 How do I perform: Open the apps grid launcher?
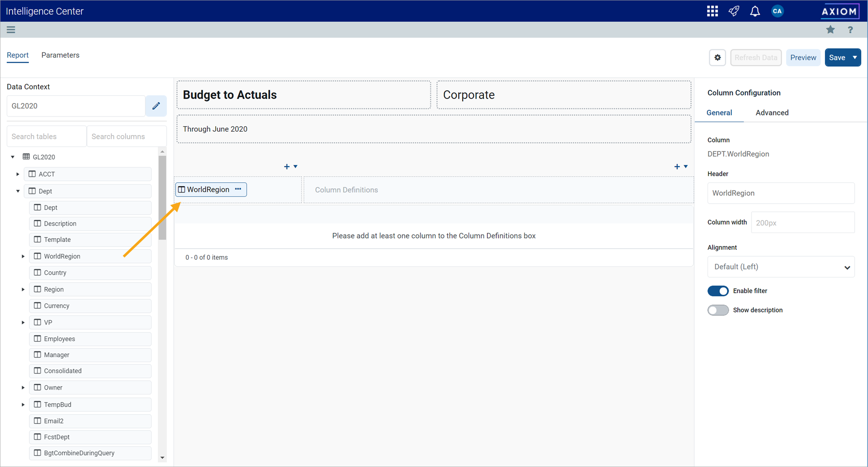[x=712, y=11]
